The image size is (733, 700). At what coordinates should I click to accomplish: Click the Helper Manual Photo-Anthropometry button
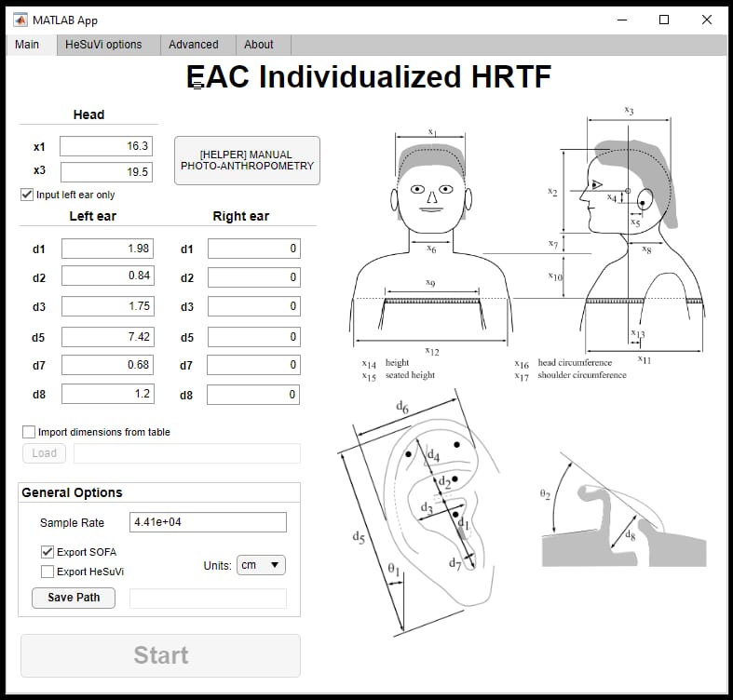[x=248, y=160]
